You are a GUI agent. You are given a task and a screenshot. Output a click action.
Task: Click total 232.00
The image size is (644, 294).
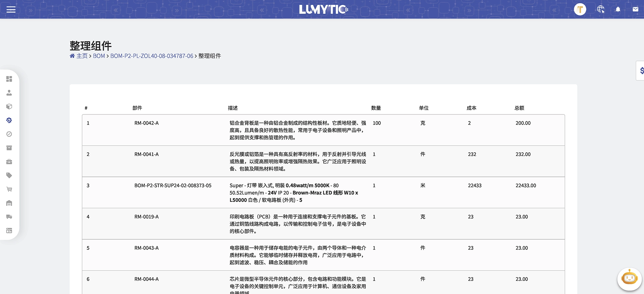click(523, 154)
